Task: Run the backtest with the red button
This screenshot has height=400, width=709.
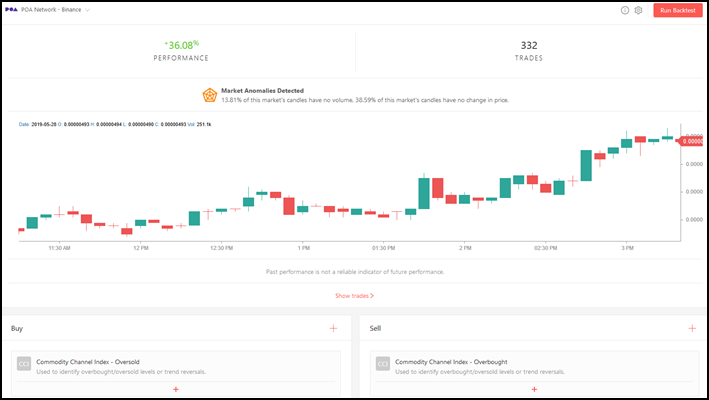Action: pyautogui.click(x=678, y=10)
